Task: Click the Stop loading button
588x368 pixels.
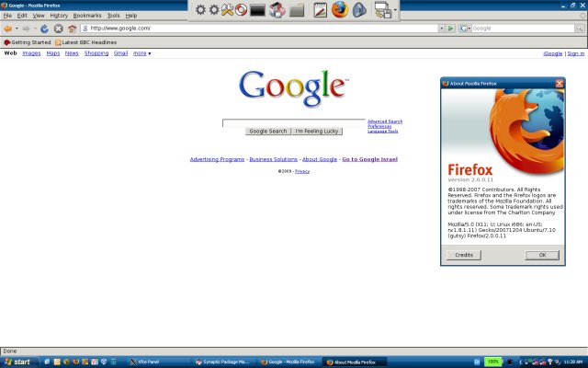Action: pos(58,29)
